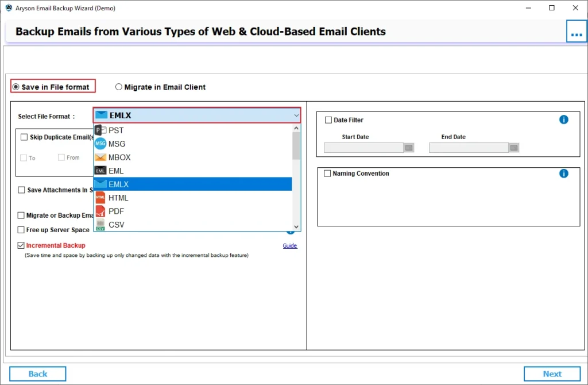This screenshot has width=588, height=385.
Task: Enable the Naming Convention checkbox
Action: point(327,174)
